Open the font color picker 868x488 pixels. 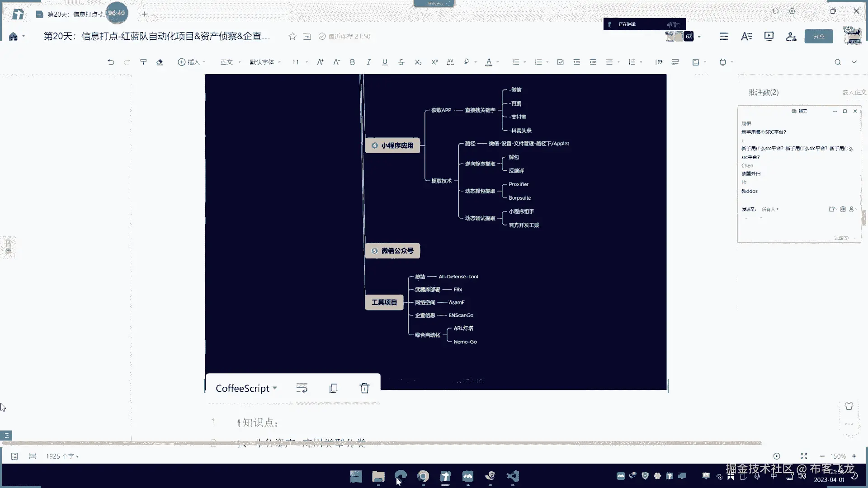pos(489,62)
